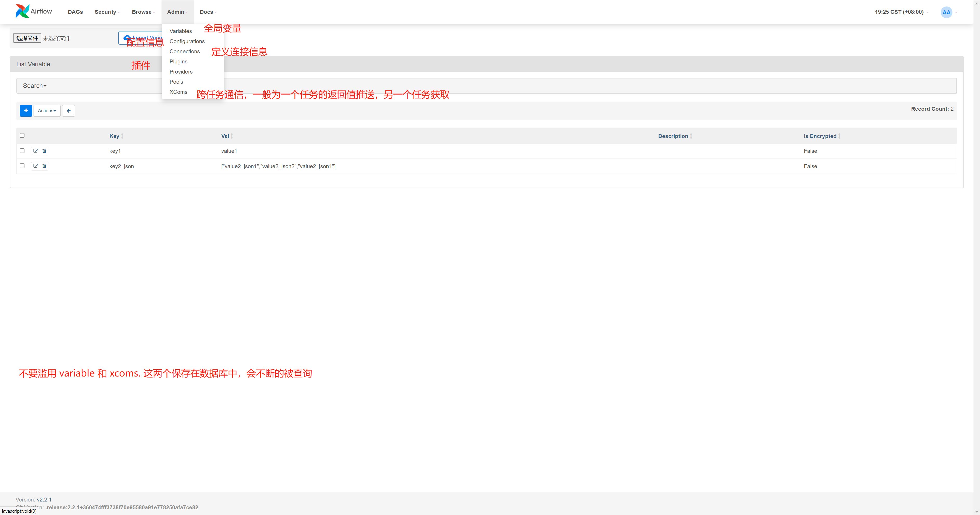Image resolution: width=980 pixels, height=515 pixels.
Task: Select Variables from the Admin menu
Action: tap(180, 31)
